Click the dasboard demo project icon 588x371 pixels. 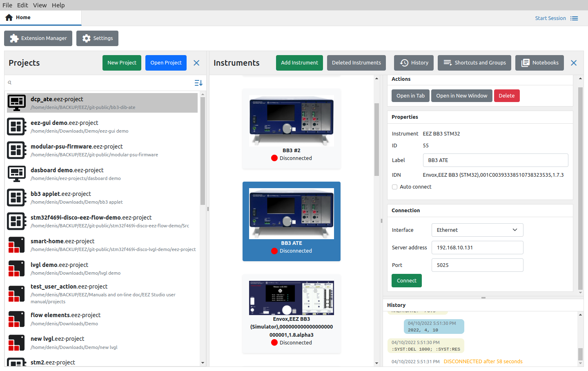[17, 174]
